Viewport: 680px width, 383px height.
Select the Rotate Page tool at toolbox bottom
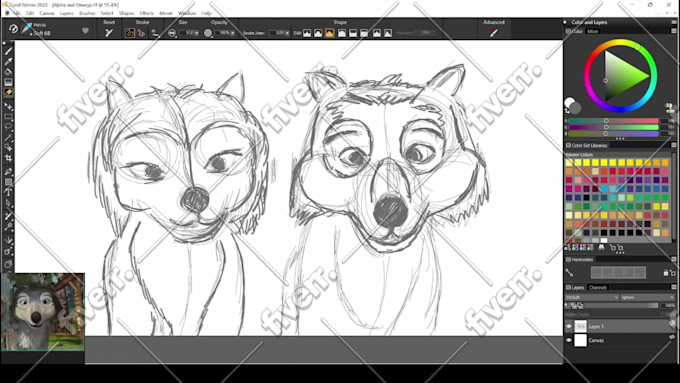(x=8, y=264)
